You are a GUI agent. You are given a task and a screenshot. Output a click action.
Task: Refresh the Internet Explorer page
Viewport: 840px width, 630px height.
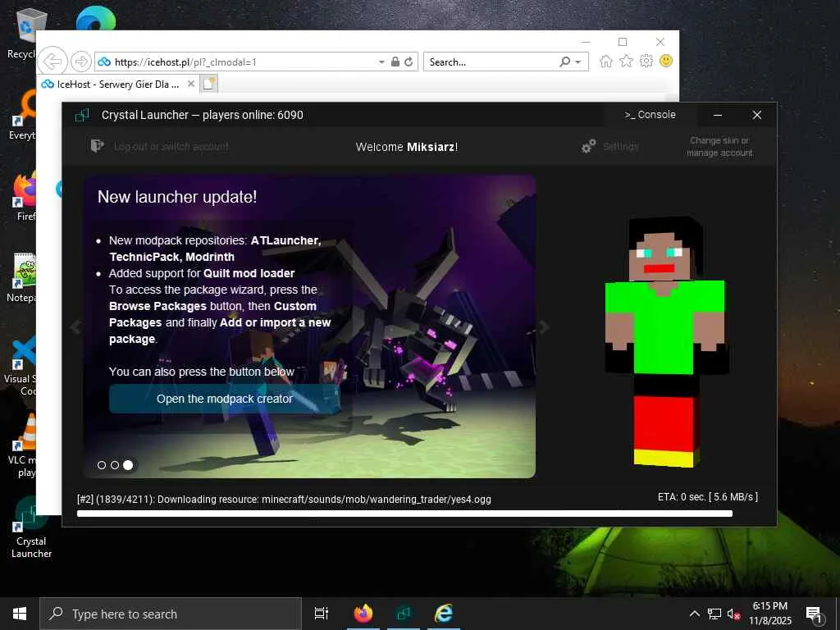pos(409,62)
